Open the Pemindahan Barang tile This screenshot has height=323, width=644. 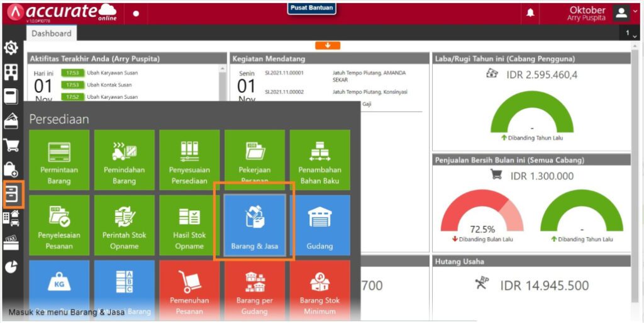(x=125, y=160)
